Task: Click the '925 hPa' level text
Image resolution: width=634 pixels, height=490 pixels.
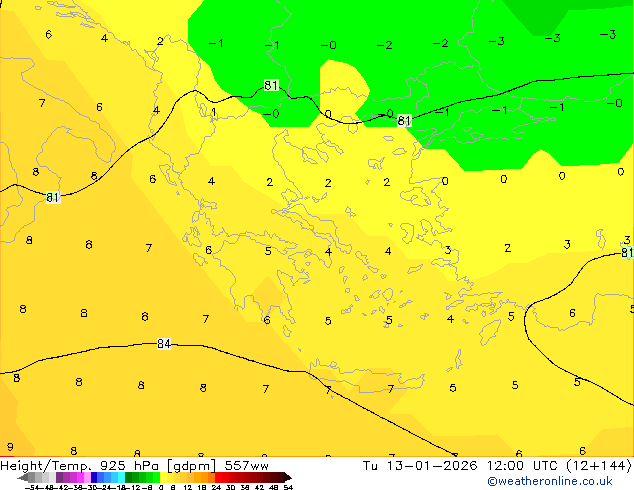Action: coord(130,466)
